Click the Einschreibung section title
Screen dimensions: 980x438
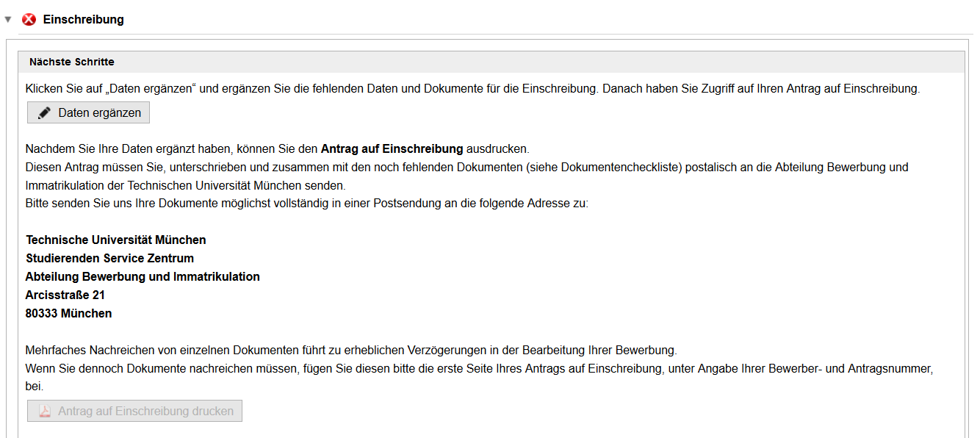click(84, 20)
